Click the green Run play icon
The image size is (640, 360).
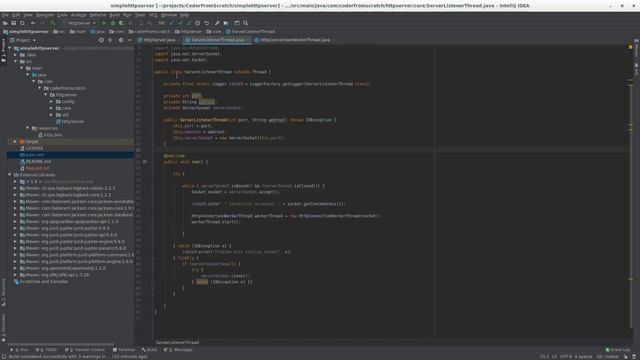[104, 23]
